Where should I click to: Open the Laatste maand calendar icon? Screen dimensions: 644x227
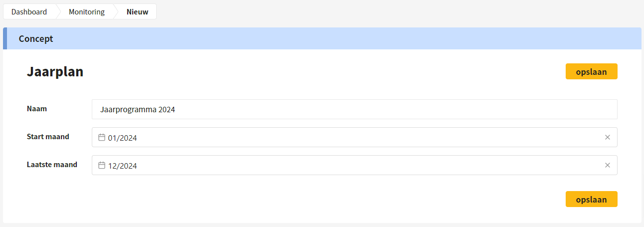pyautogui.click(x=101, y=165)
